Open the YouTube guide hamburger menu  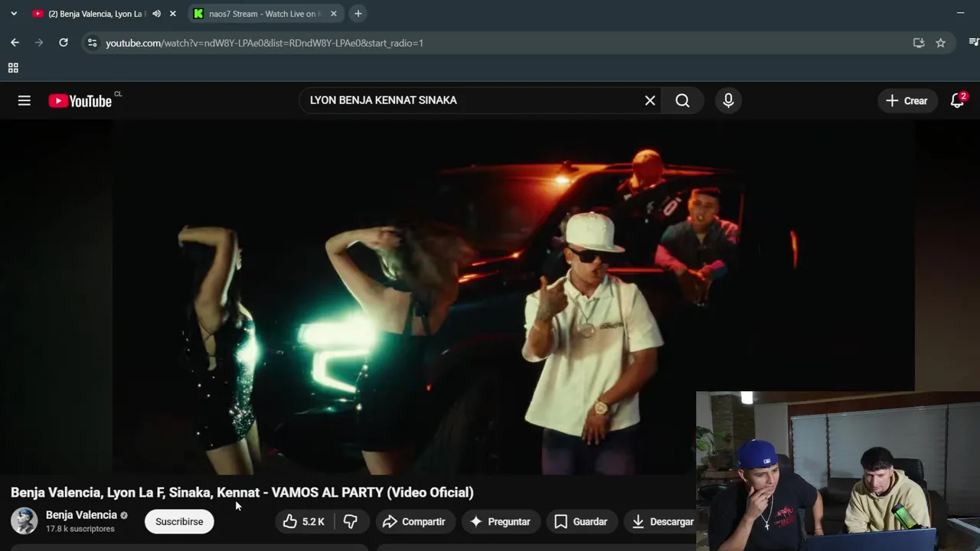pos(24,100)
